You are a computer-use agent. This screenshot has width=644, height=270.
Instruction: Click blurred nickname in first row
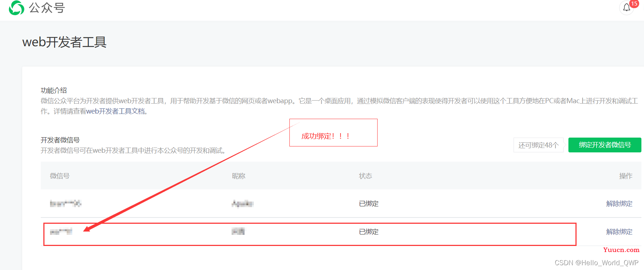tap(242, 203)
